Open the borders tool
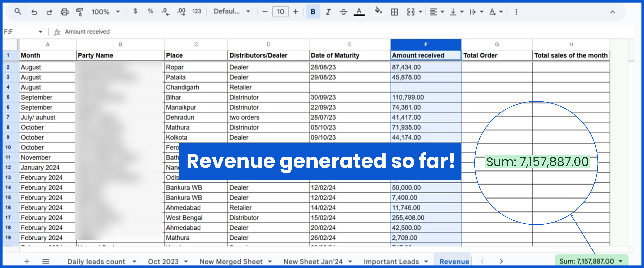Screen dimensions: 644x268 point(394,11)
